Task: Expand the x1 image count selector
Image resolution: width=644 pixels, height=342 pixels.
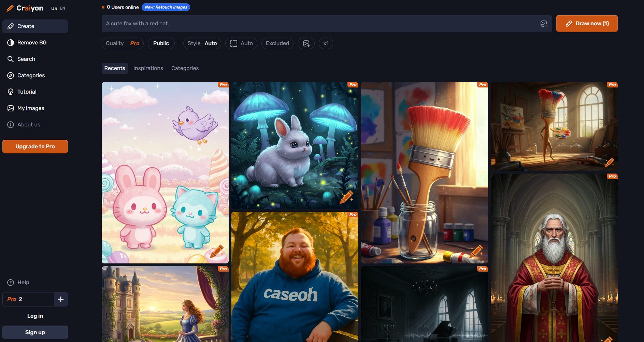Action: (326, 43)
